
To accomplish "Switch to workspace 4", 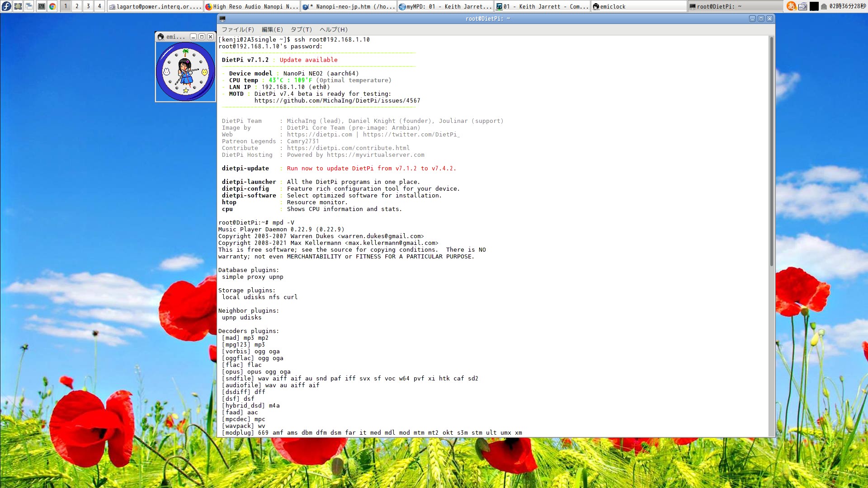I will point(99,6).
